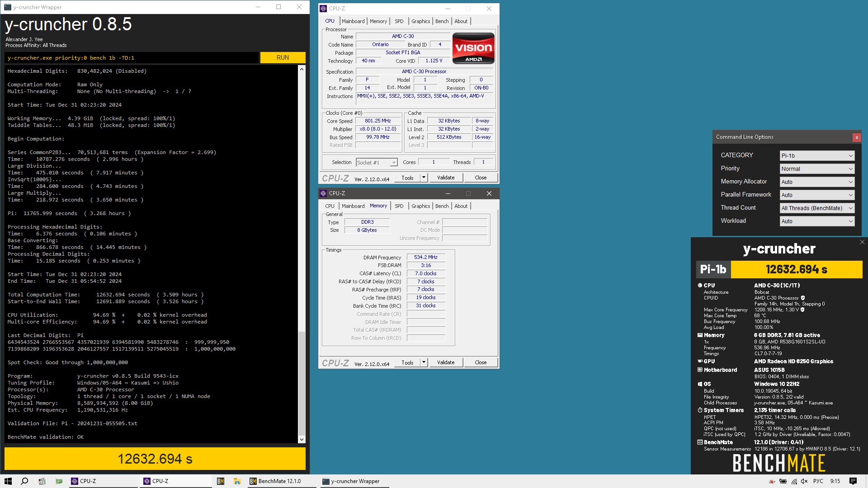Screen dimensions: 868x488
Task: Click the 9:15 taskbar clock
Action: (835, 481)
